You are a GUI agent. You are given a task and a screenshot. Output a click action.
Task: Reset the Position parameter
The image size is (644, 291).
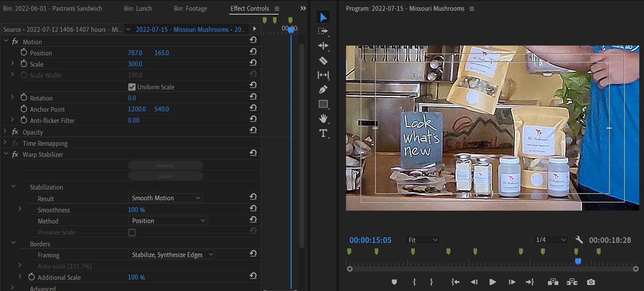coord(253,51)
